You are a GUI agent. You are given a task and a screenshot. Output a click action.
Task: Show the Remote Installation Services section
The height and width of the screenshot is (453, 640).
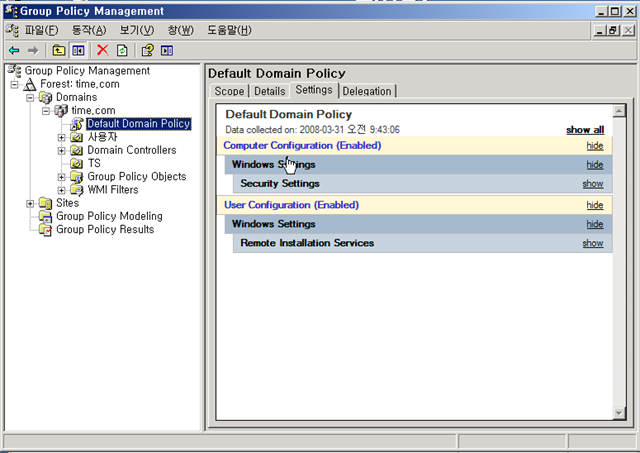[593, 243]
